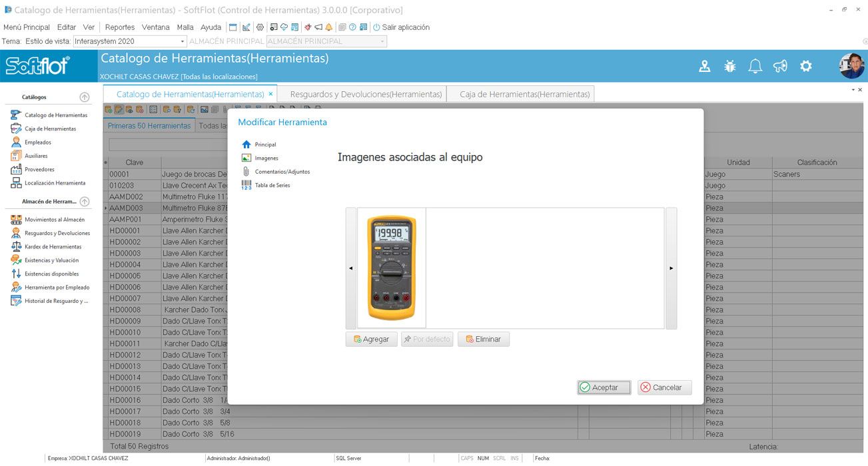This screenshot has height=466, width=868.
Task: Select the Fluke multimeter image thumbnail
Action: pos(392,268)
